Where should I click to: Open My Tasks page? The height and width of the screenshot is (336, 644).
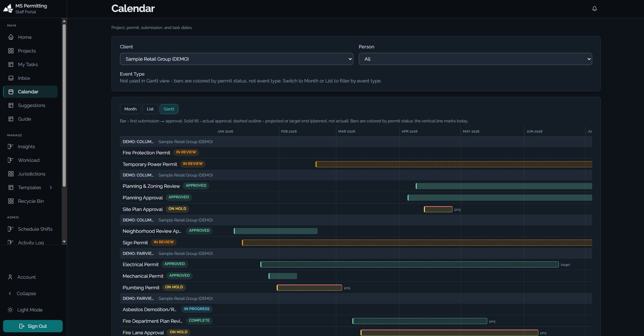pos(30,64)
